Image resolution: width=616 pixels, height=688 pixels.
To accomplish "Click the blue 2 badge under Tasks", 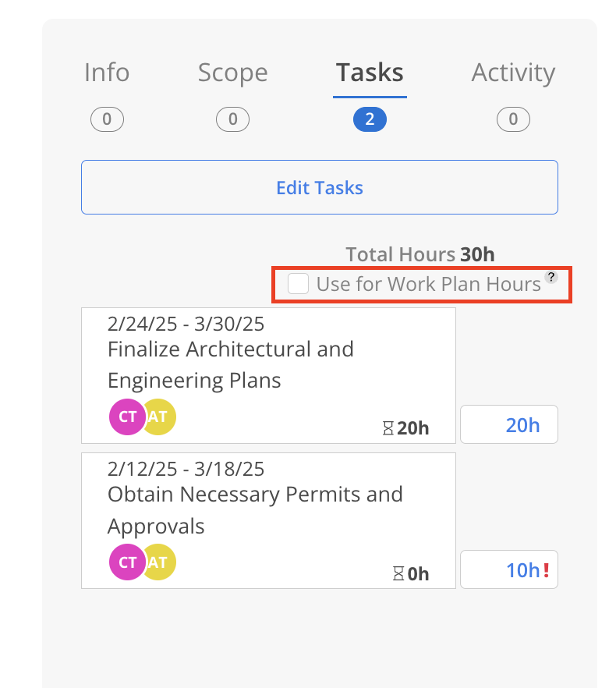I will 370,119.
